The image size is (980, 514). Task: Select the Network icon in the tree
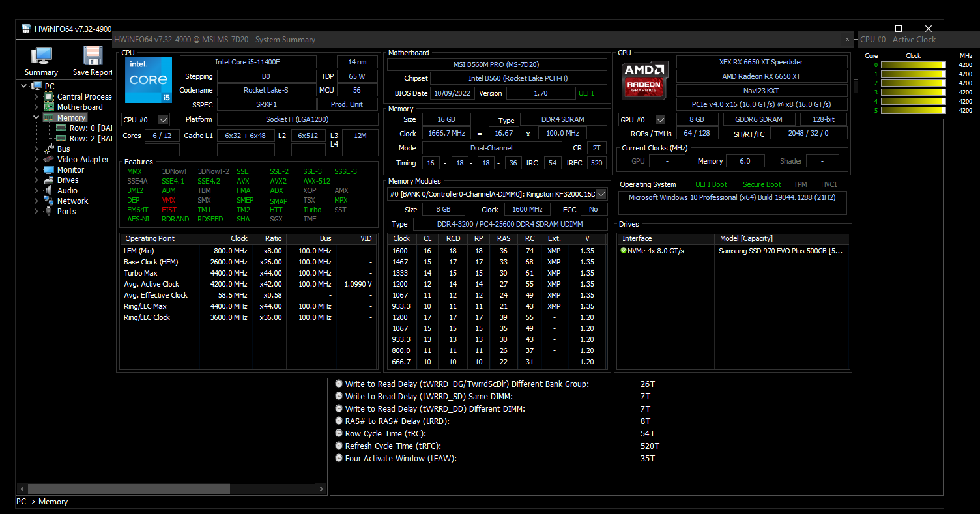click(49, 201)
